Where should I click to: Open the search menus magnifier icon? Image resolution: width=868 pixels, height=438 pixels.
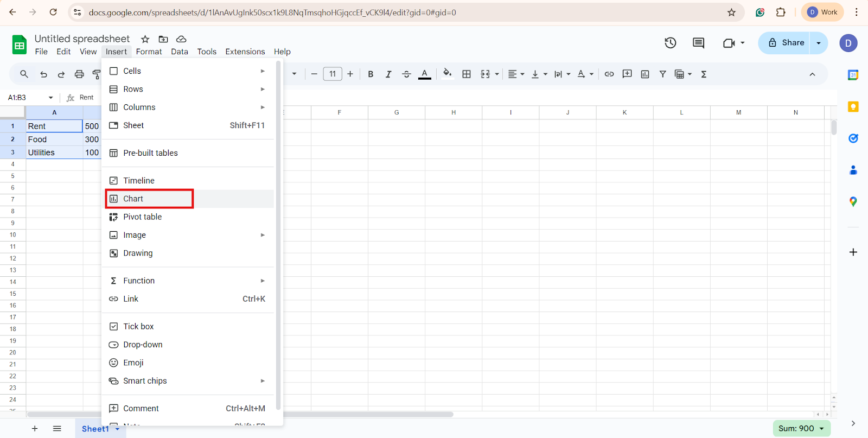pyautogui.click(x=24, y=74)
